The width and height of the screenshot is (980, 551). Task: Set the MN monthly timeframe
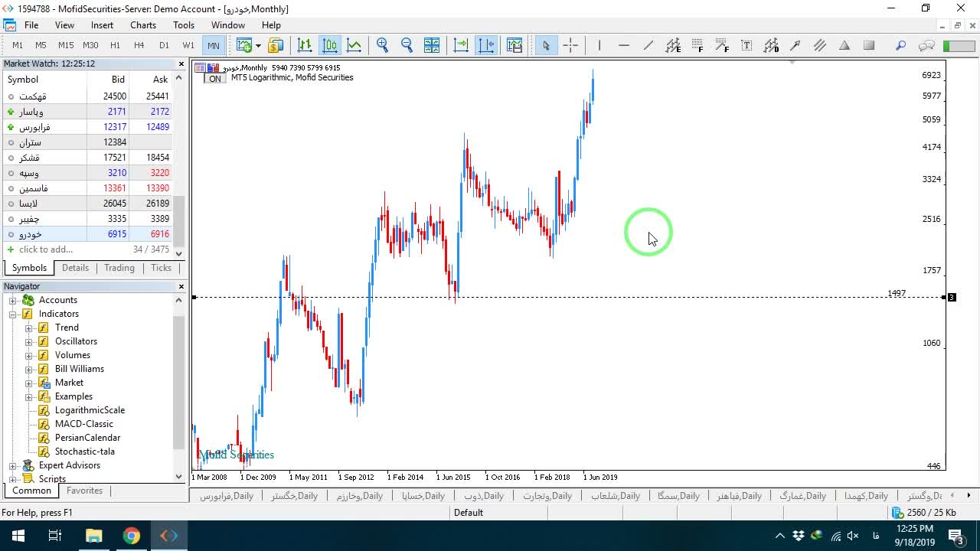click(x=213, y=45)
